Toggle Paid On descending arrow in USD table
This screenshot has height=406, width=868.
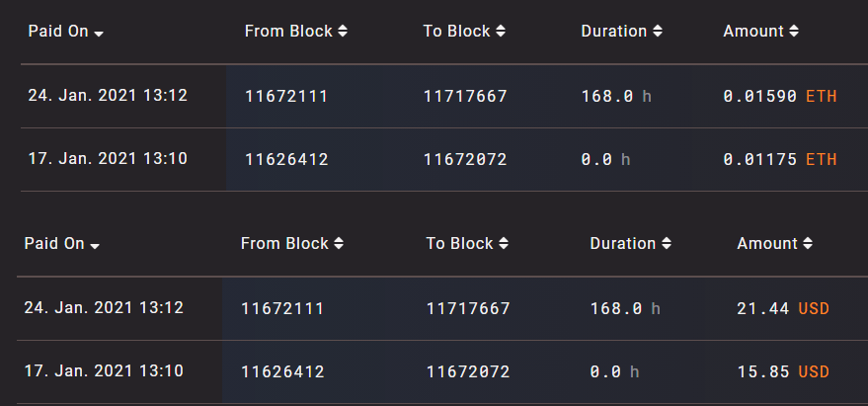[95, 245]
